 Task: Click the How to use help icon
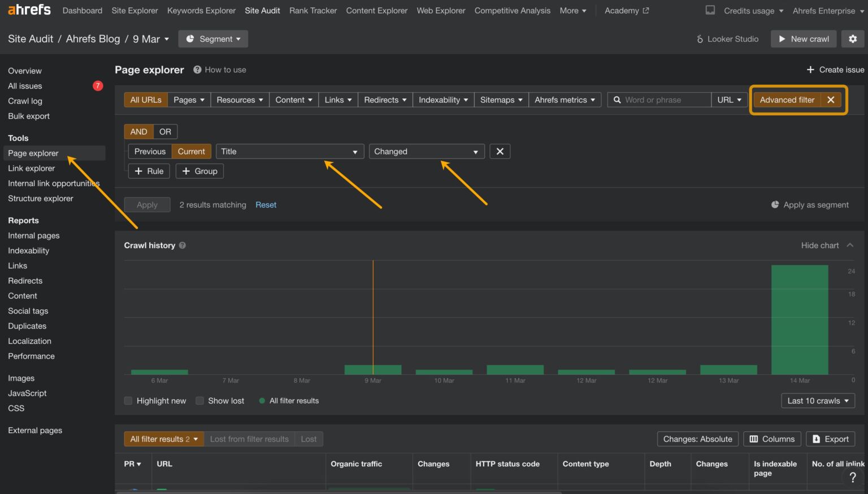click(197, 70)
